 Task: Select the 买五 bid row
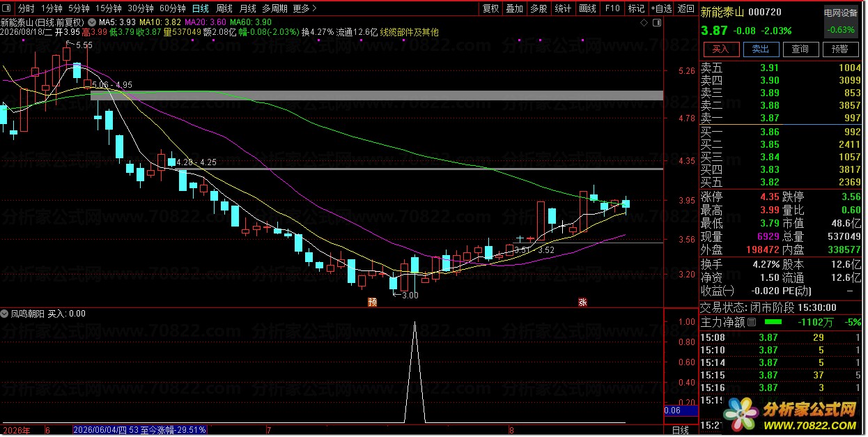[x=782, y=182]
